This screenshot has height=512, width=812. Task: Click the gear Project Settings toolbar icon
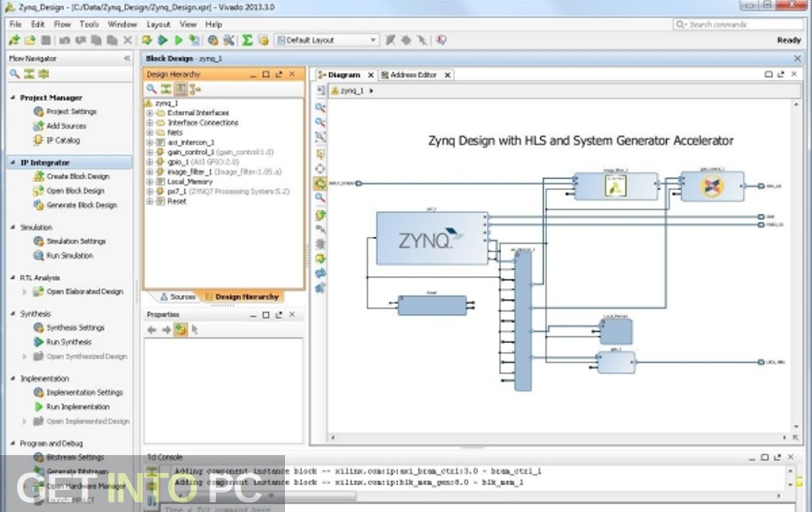213,40
